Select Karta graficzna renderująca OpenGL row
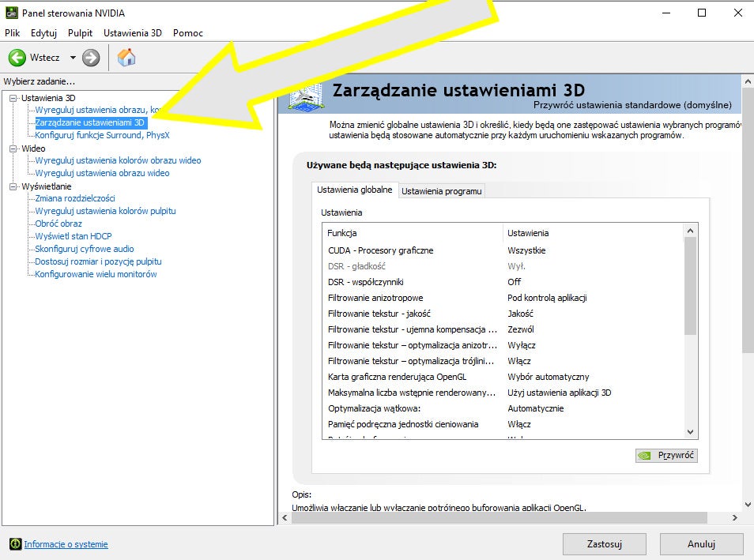The height and width of the screenshot is (560, 754). (503, 377)
